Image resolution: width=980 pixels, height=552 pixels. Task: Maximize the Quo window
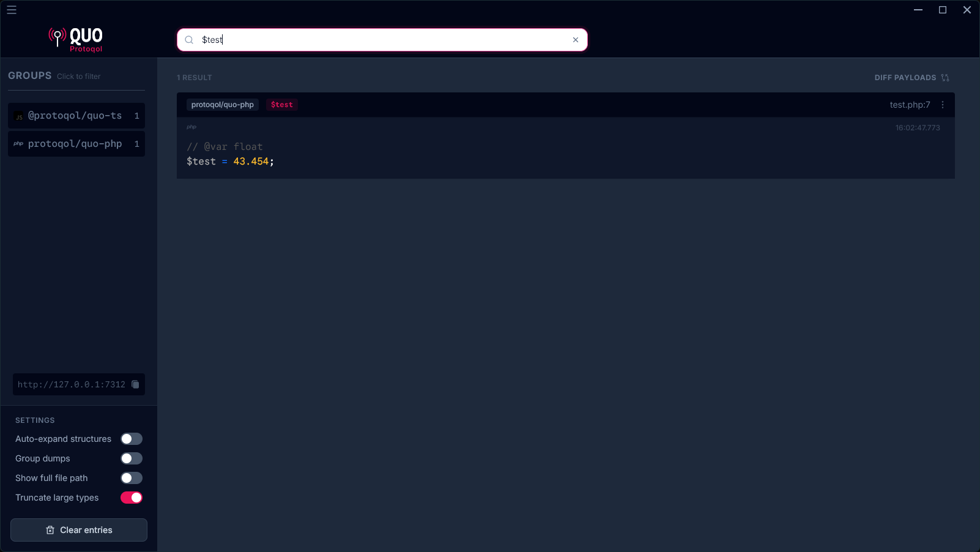[943, 10]
